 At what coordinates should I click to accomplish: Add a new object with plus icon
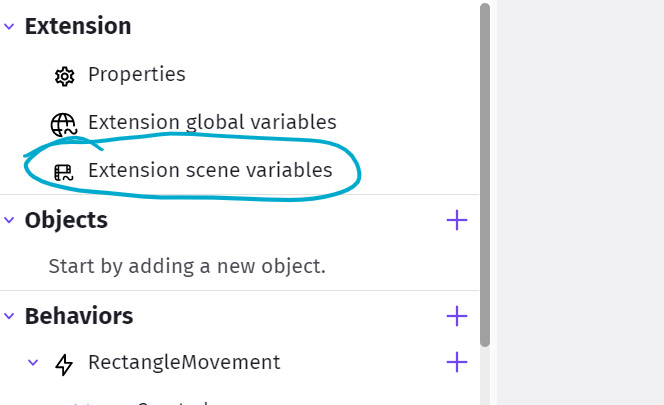pyautogui.click(x=457, y=220)
